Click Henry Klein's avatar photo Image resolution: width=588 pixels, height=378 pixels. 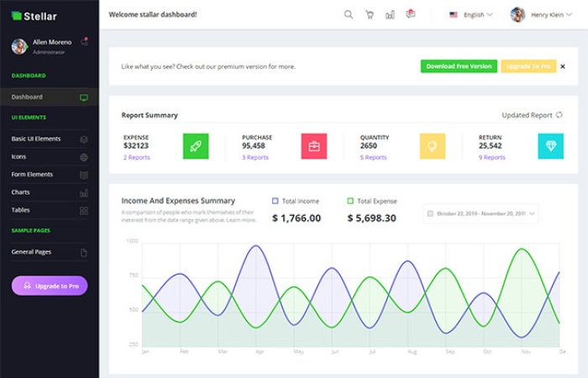pyautogui.click(x=517, y=14)
